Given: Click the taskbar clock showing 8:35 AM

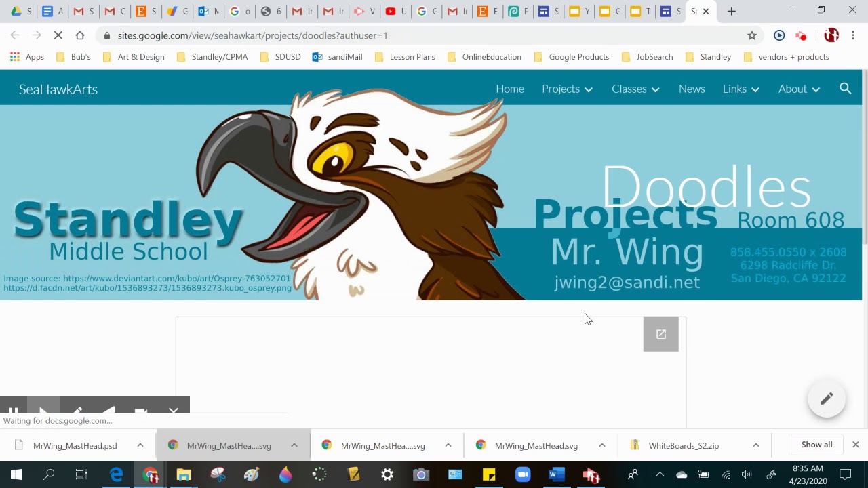Looking at the screenshot, I should (807, 475).
